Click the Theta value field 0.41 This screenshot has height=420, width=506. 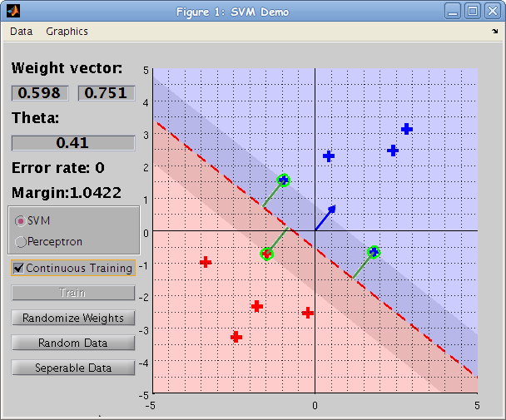pos(73,143)
